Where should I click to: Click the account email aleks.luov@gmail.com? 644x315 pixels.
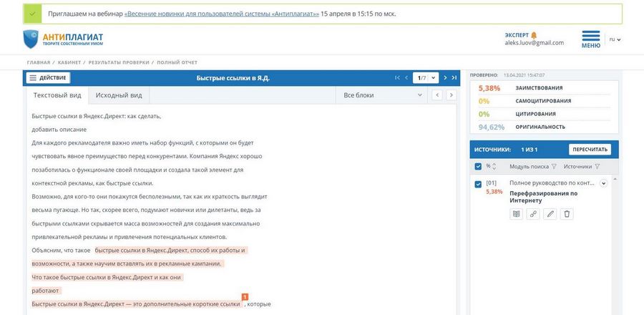click(x=535, y=43)
